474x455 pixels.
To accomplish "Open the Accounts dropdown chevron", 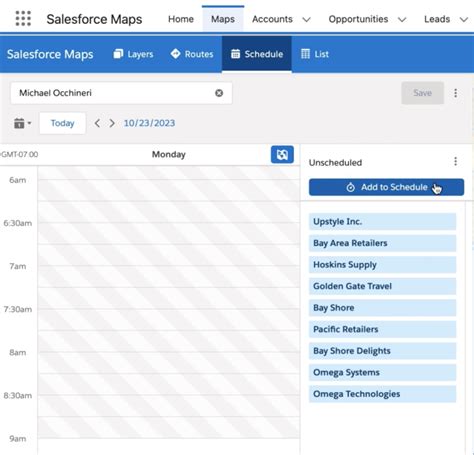I will 306,20.
